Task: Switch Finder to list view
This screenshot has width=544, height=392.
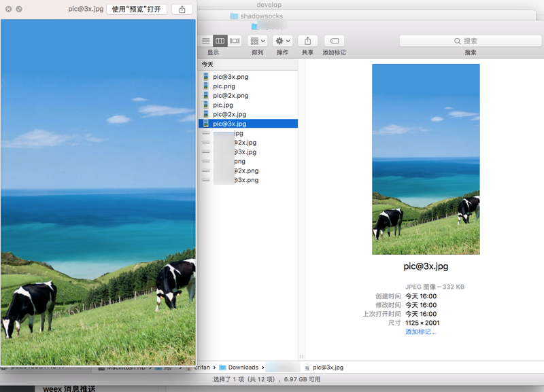Action: (206, 41)
